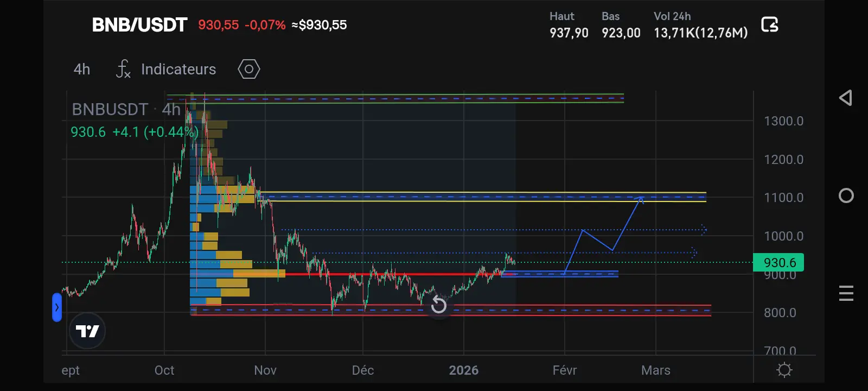Screen dimensions: 868x391
Task: Click the Vol 24h value 13,71K(12,76M)
Action: 701,33
